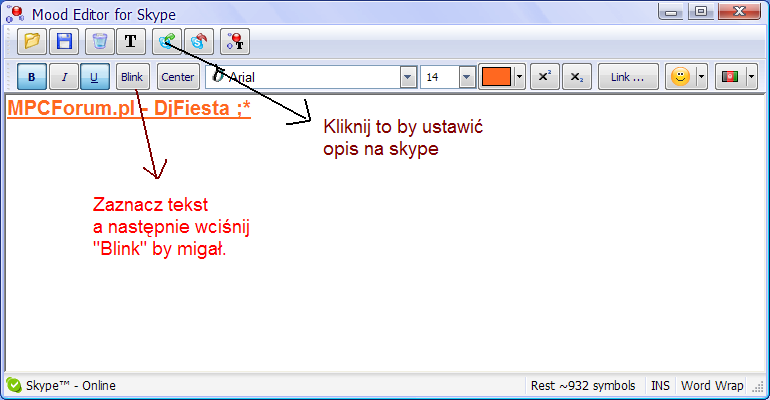Maximize the Mood Editor window
This screenshot has height=400, width=770.
click(x=701, y=12)
